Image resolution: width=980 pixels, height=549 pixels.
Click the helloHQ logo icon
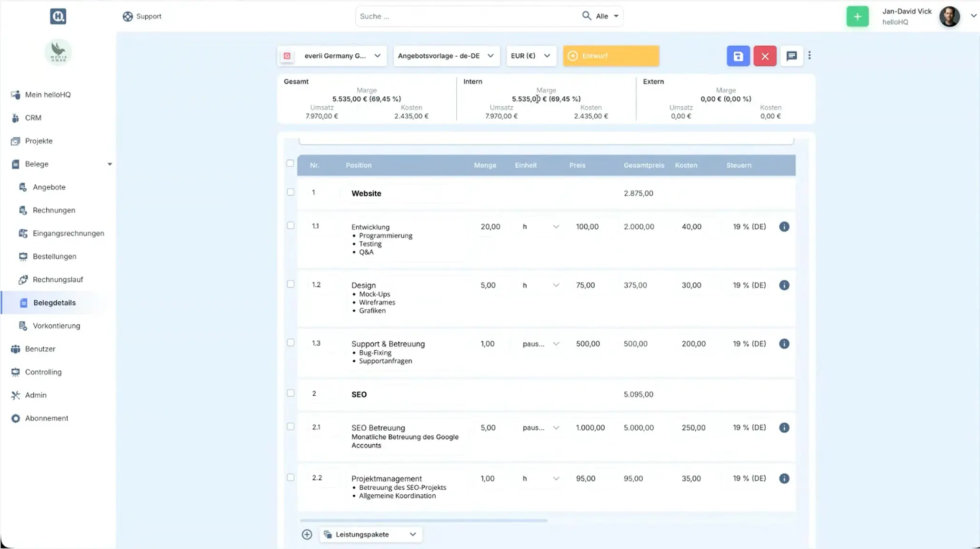coord(58,16)
